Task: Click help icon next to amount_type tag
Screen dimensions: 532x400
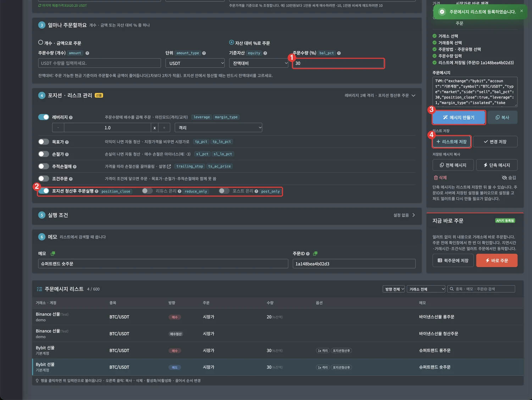Action: pyautogui.click(x=204, y=53)
